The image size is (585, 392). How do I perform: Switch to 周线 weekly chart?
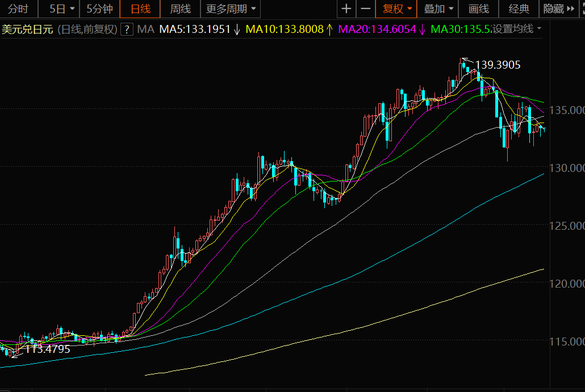[181, 9]
